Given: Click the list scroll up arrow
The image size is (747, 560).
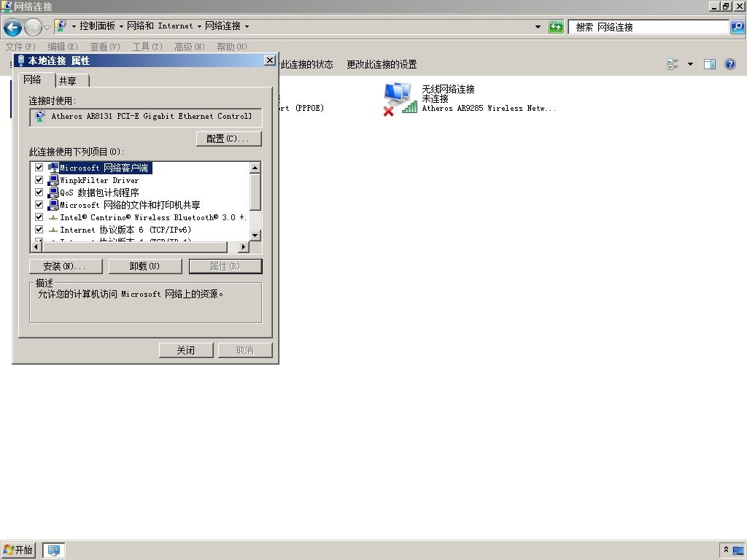Looking at the screenshot, I should (255, 168).
